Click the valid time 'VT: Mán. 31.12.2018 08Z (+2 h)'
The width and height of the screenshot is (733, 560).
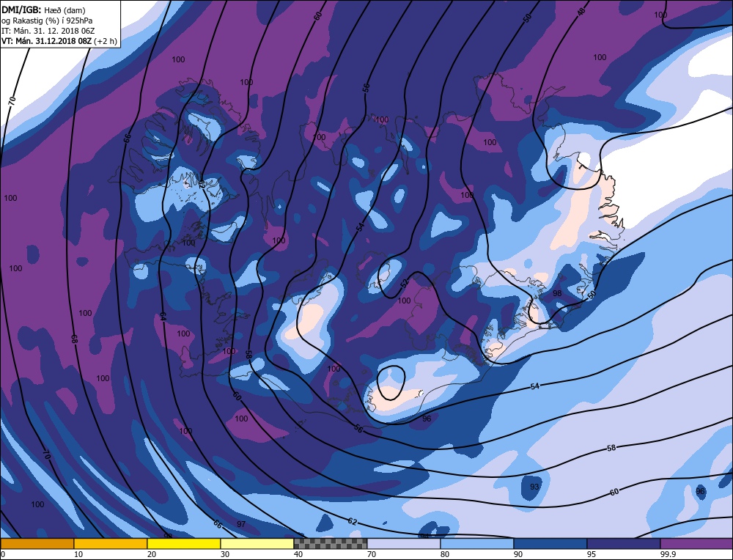[59, 41]
